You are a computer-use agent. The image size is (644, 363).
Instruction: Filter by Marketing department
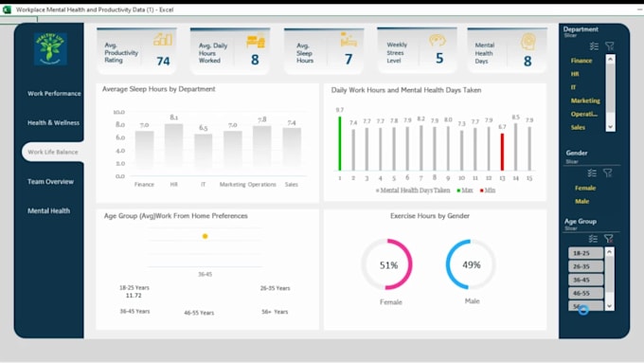[x=585, y=100]
